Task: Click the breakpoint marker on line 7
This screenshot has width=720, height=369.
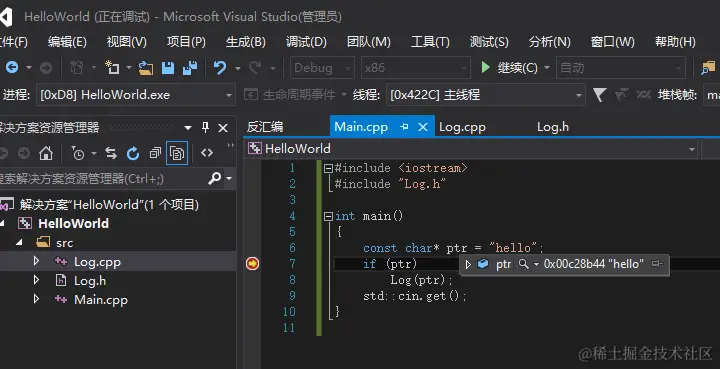Action: pyautogui.click(x=253, y=263)
